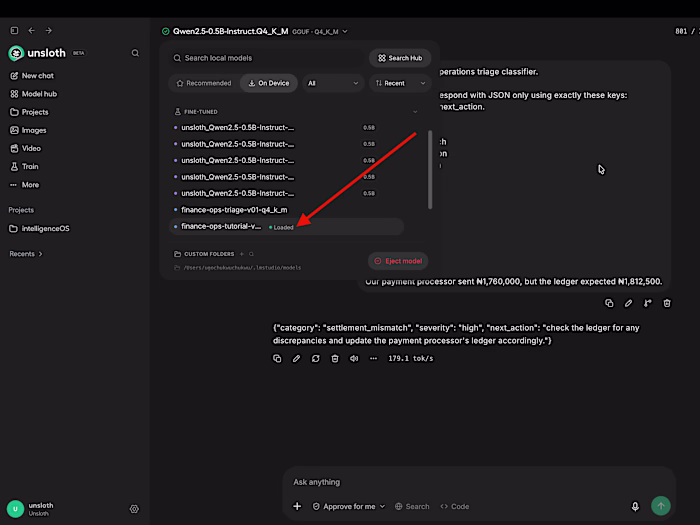Collapse the Fine-tuned section chevron

tap(415, 112)
